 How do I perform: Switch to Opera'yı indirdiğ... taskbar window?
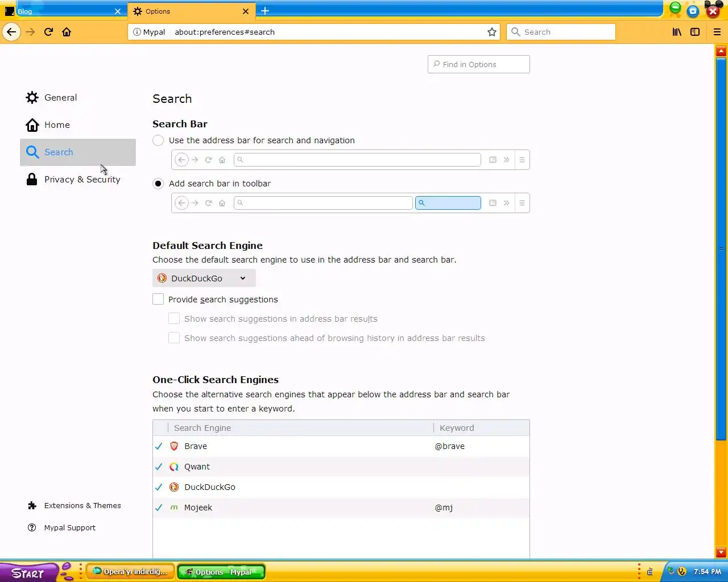pos(130,572)
